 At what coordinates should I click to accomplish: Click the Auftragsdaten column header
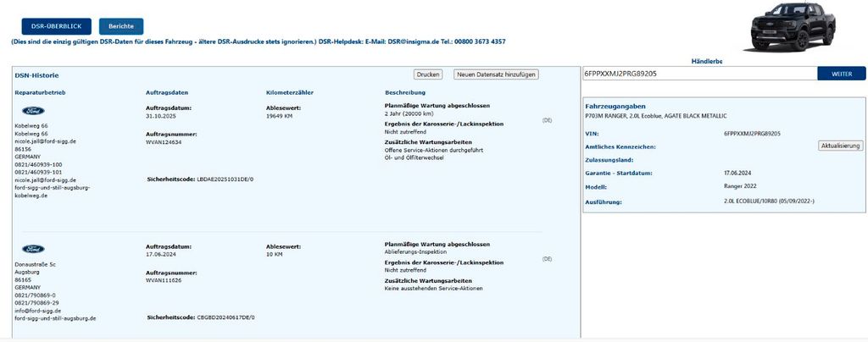(x=167, y=93)
